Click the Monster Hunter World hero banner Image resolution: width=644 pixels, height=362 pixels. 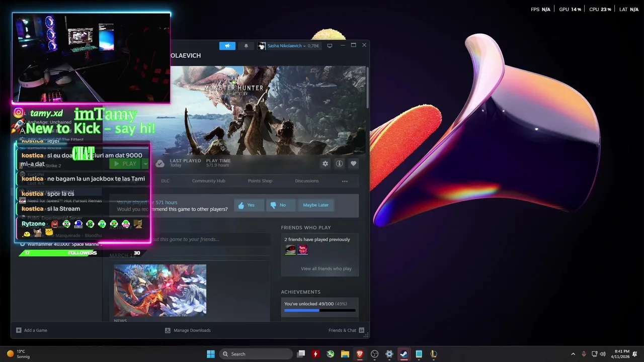(268, 111)
